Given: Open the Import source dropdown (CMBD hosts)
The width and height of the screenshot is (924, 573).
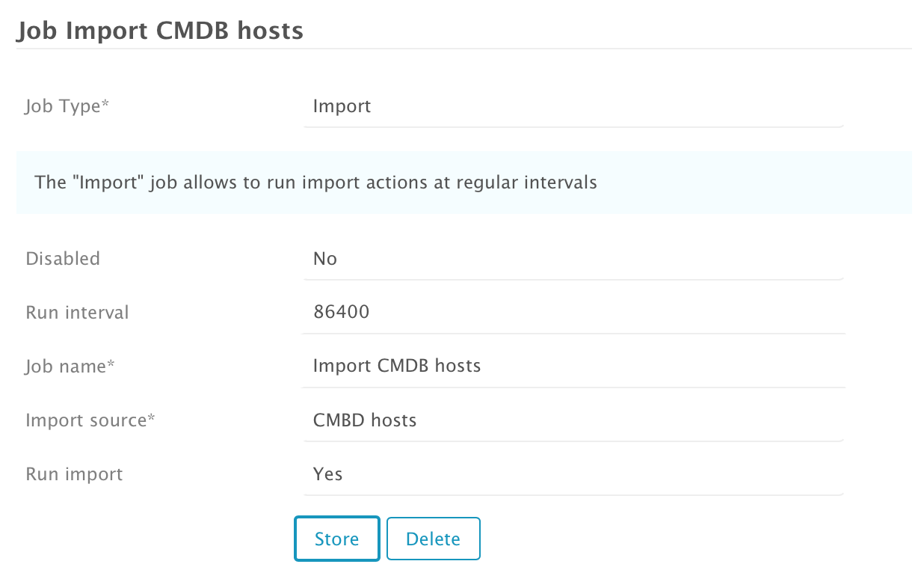Looking at the screenshot, I should tap(573, 420).
